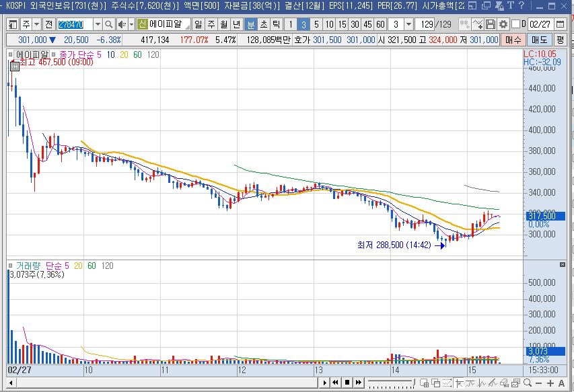
Task: Click the speaker sound icon in toolbar
Action: (x=122, y=24)
